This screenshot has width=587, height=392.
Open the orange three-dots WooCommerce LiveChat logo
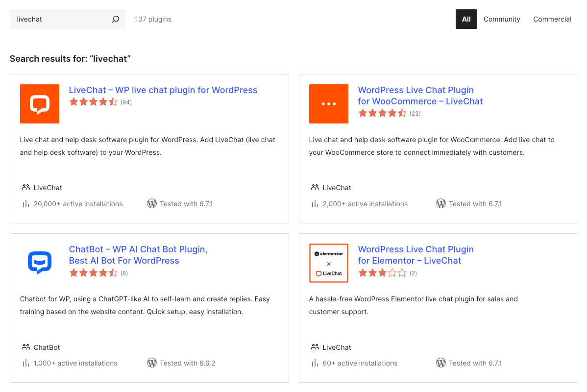(x=329, y=104)
